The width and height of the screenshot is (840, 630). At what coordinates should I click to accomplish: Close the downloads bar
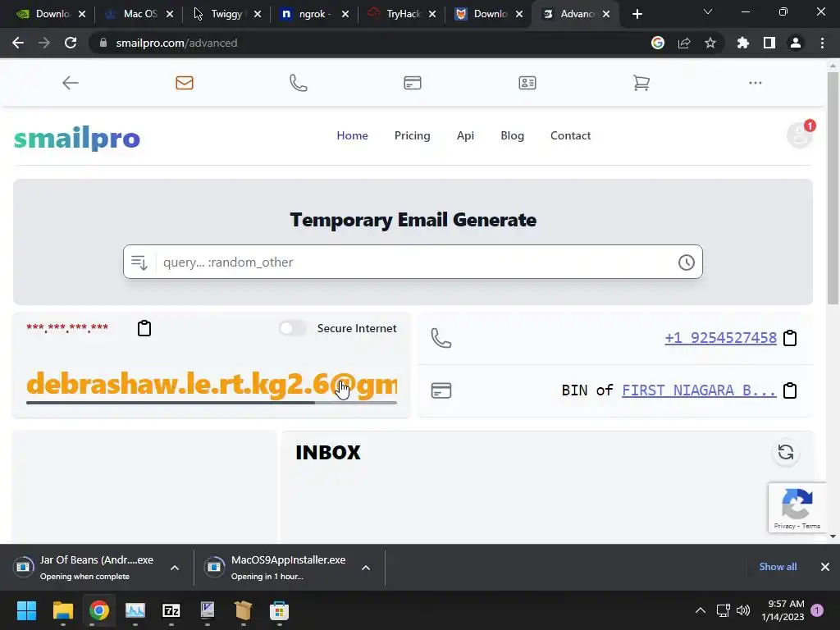coord(825,567)
